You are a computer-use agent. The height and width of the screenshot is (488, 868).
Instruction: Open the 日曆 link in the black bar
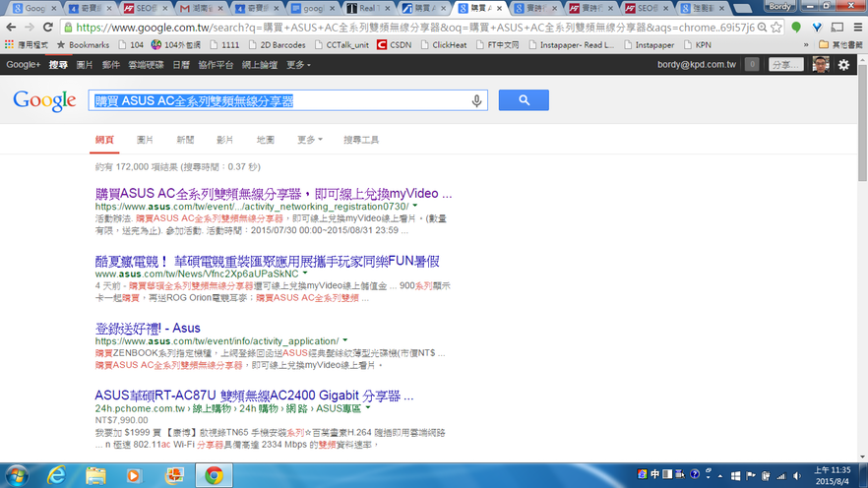click(181, 65)
